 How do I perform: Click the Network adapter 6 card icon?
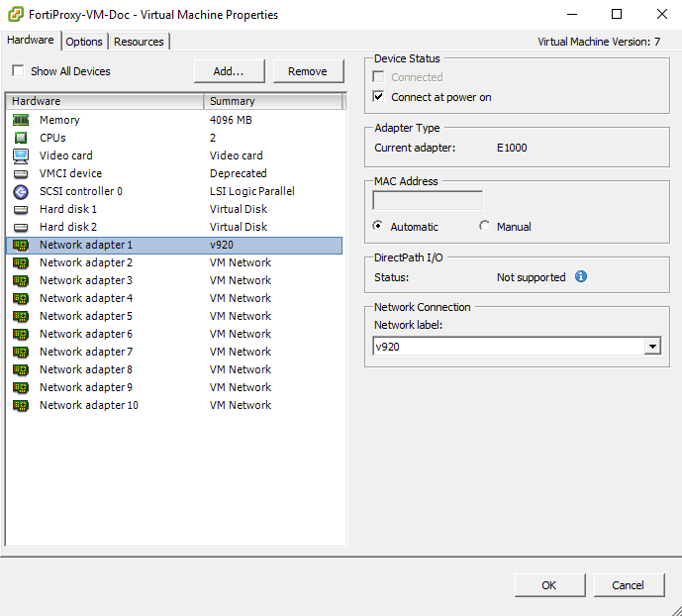click(x=21, y=334)
